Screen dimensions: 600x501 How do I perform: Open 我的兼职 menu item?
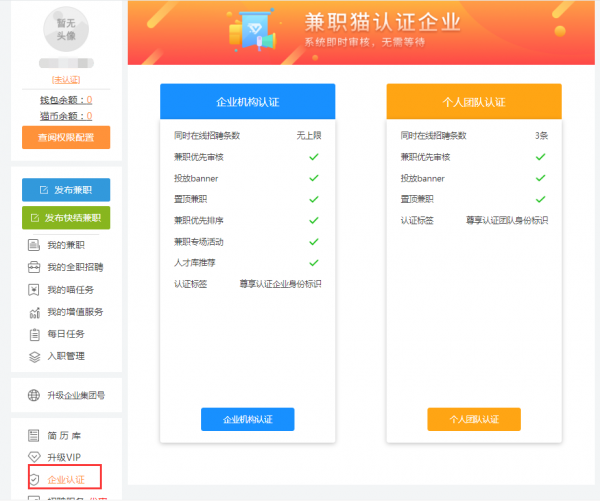(x=66, y=245)
